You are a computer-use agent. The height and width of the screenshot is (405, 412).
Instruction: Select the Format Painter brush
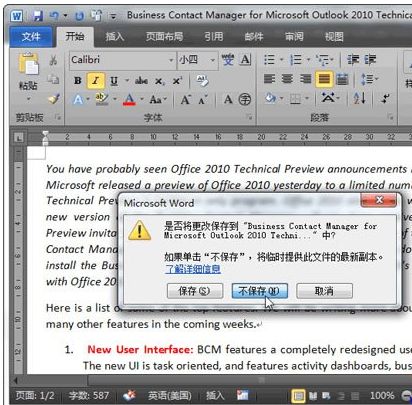54,98
